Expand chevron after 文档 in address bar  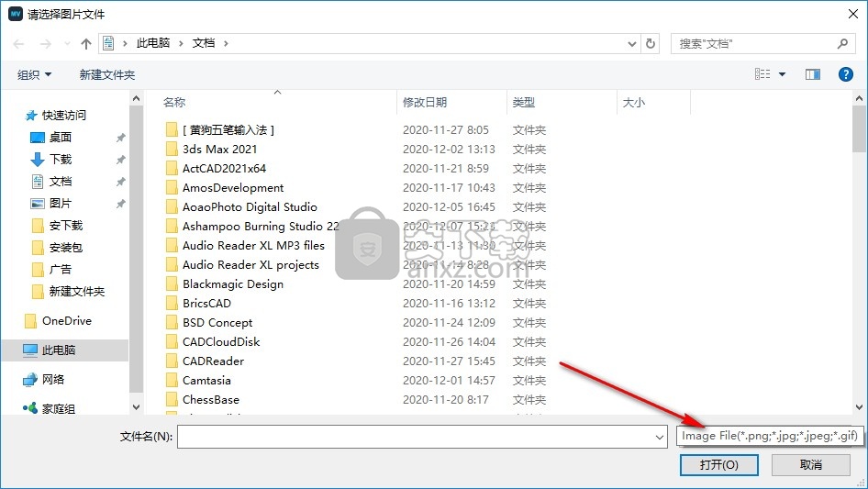tap(226, 43)
